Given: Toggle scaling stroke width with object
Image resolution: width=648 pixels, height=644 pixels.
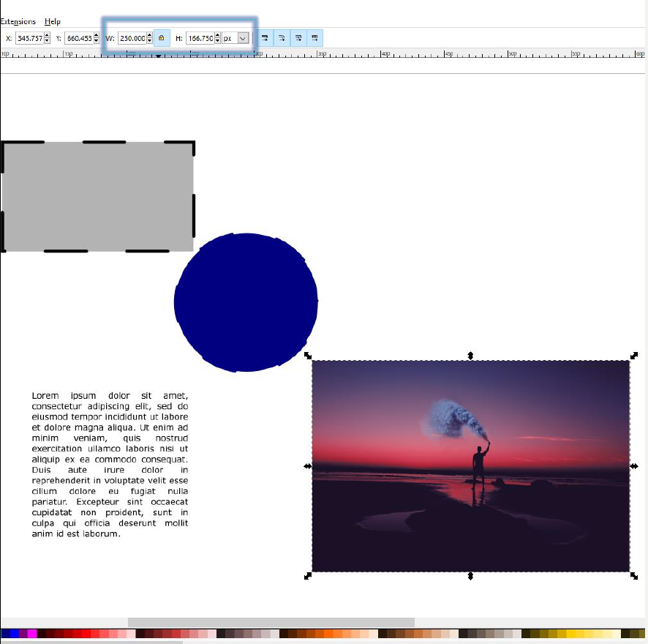Looking at the screenshot, I should (x=264, y=38).
